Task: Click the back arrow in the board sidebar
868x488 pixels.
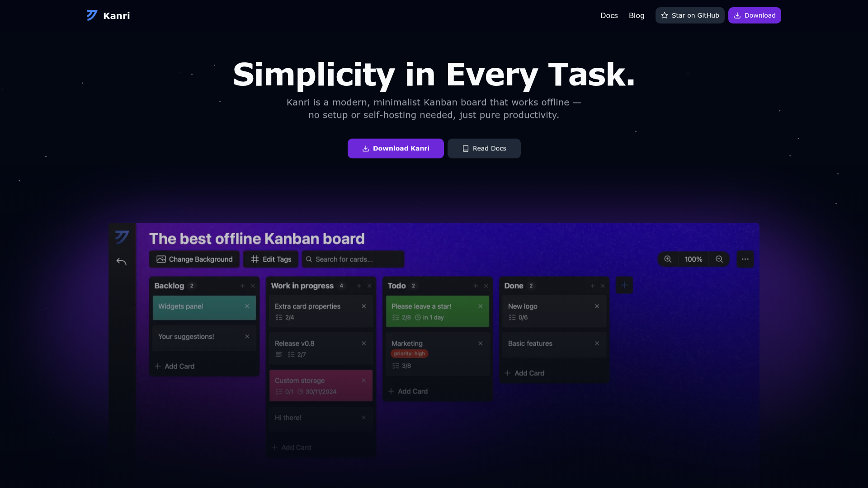Action: (122, 262)
